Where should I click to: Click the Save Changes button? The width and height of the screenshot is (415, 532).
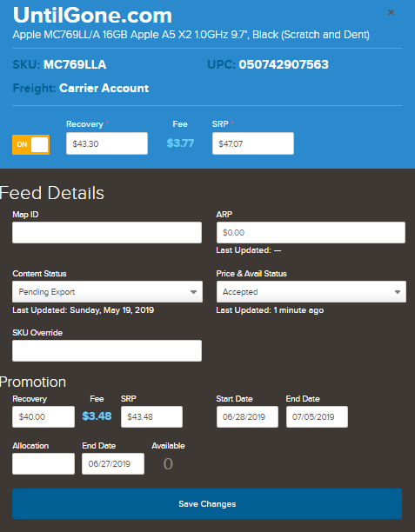point(207,503)
